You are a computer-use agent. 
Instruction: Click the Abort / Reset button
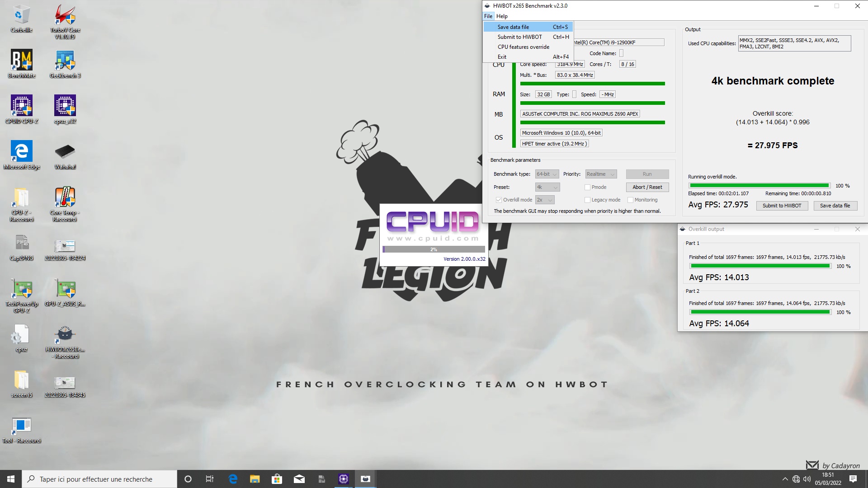[x=647, y=187]
